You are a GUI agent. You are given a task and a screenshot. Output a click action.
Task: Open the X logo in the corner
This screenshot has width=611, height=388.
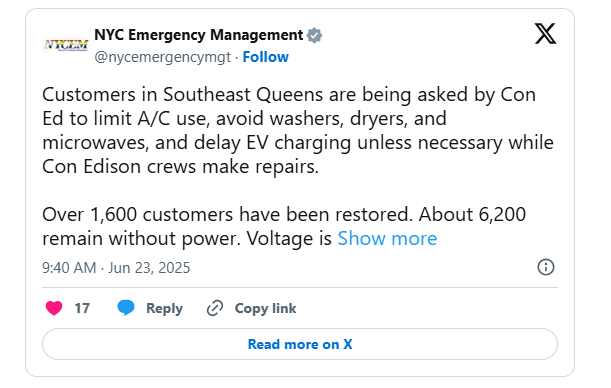click(545, 34)
